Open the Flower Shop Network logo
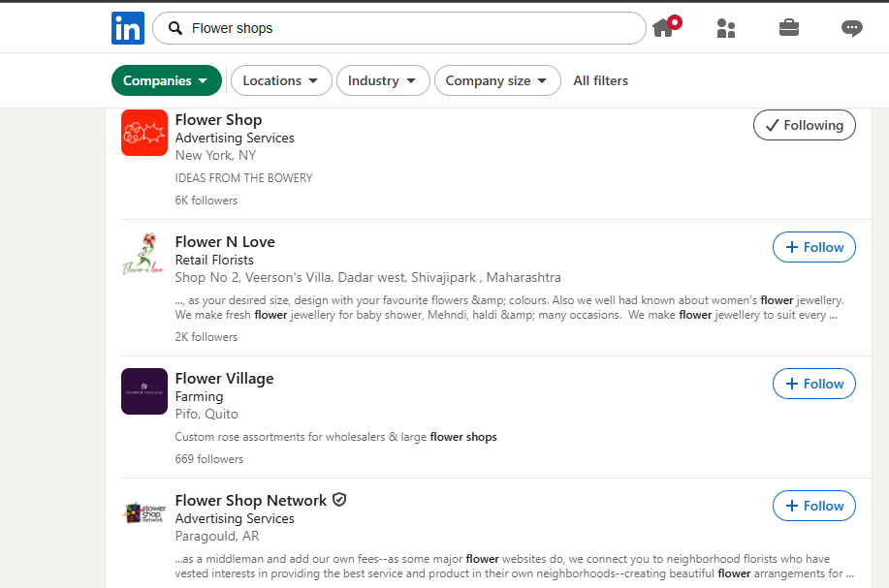889x588 pixels. click(144, 513)
